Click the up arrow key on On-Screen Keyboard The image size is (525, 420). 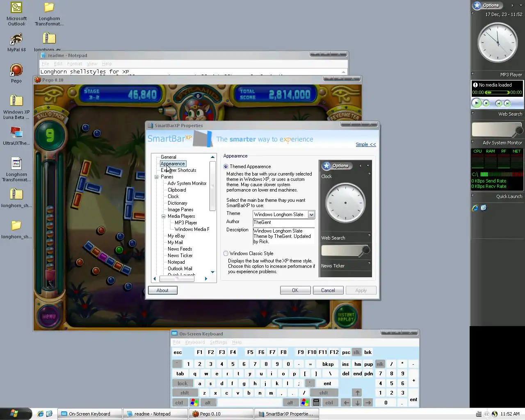(x=357, y=393)
